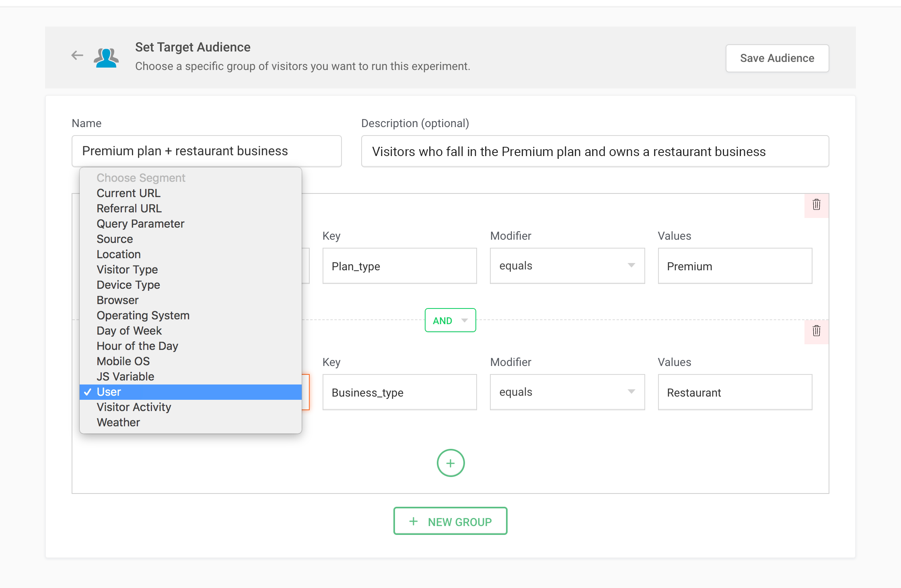Select the checked User option
The height and width of the screenshot is (588, 901).
tap(109, 392)
